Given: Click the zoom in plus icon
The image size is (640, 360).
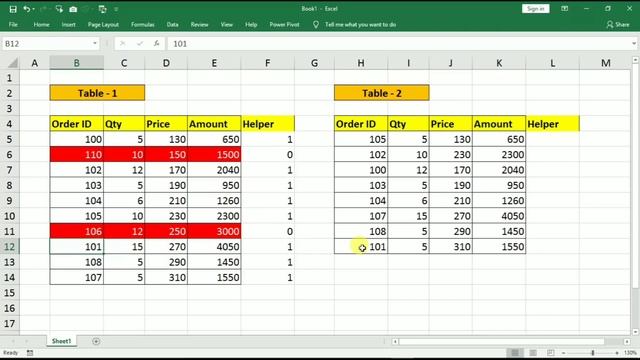Looking at the screenshot, I should 617,353.
